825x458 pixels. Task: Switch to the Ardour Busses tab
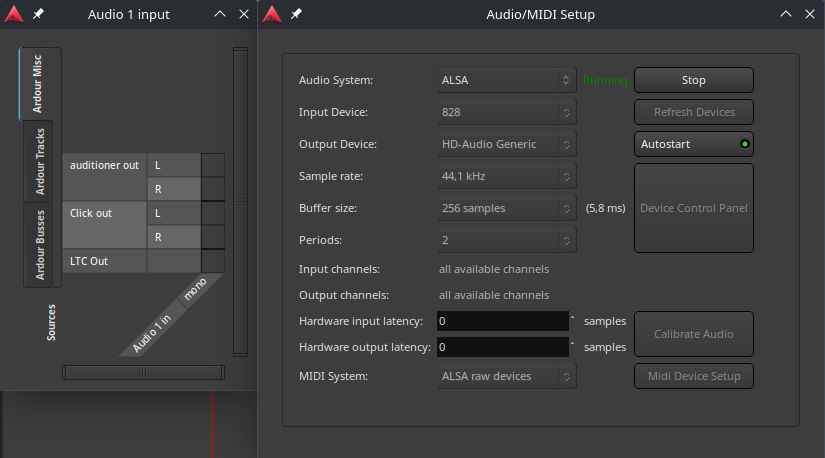tap(40, 245)
